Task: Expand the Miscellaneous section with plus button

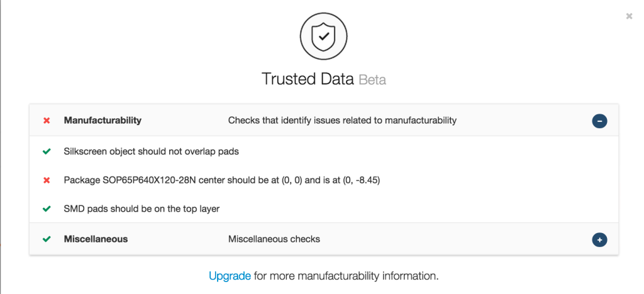Action: [x=599, y=240]
